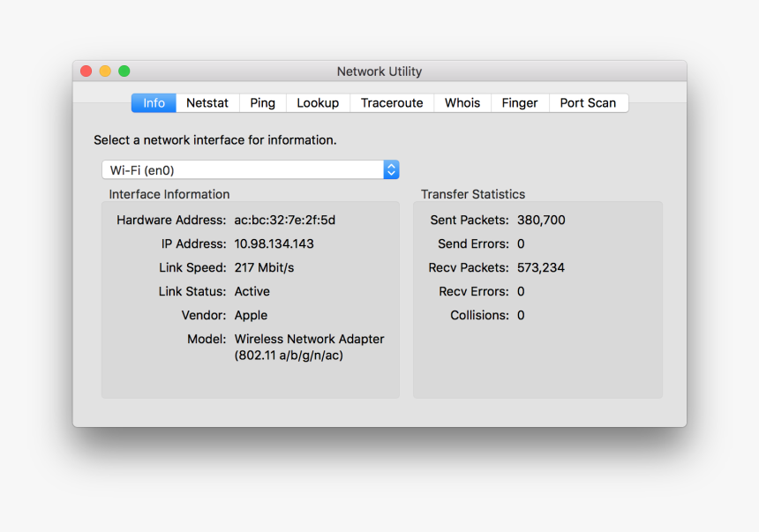Screen dimensions: 759x532
Task: Select the Finger tab
Action: pyautogui.click(x=520, y=103)
